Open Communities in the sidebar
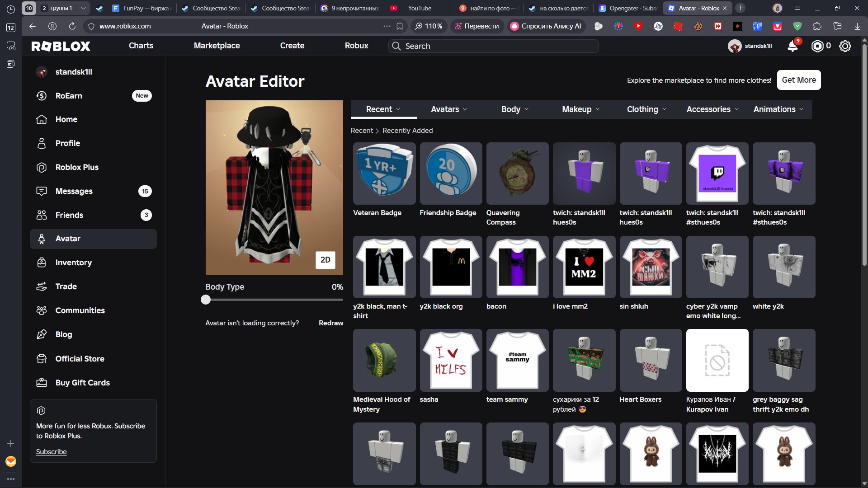 (x=93, y=310)
